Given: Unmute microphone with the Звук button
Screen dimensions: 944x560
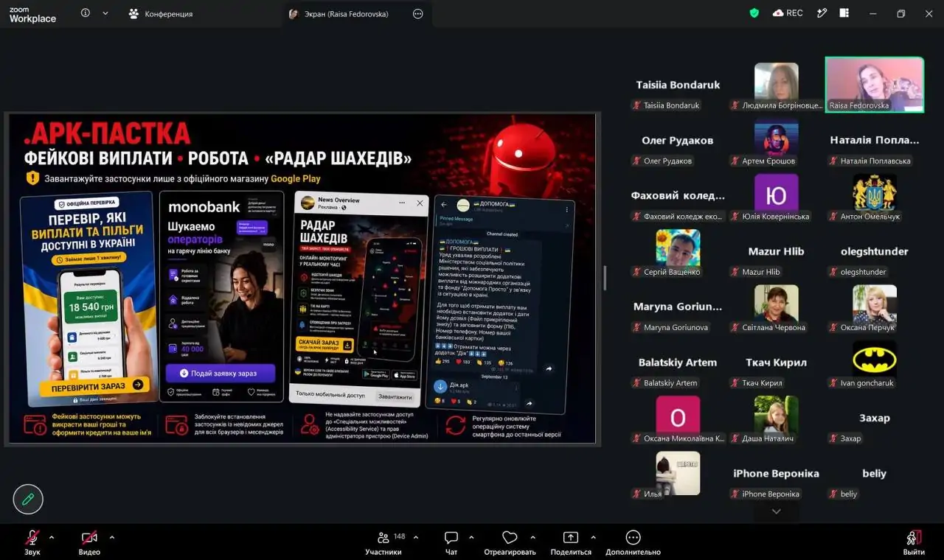Looking at the screenshot, I should [32, 542].
